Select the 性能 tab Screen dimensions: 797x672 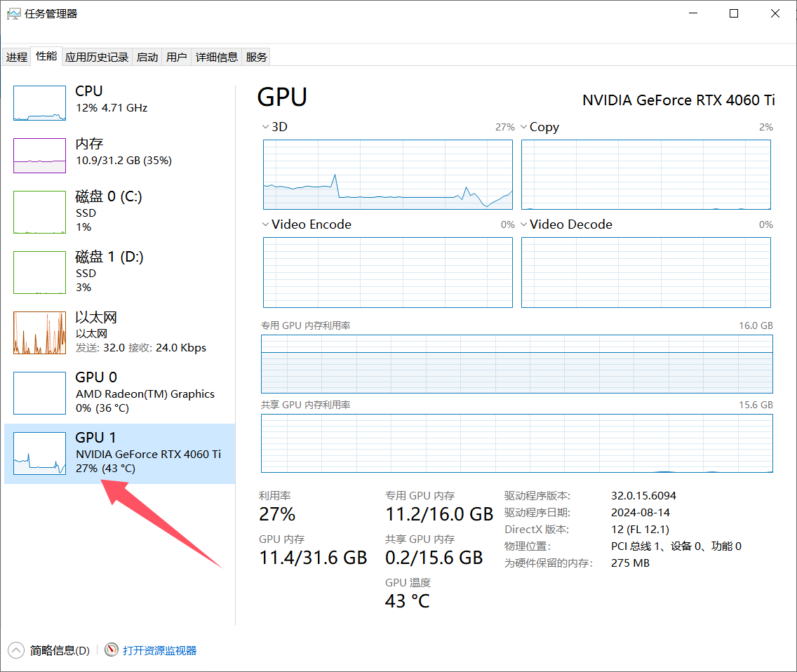[x=46, y=56]
